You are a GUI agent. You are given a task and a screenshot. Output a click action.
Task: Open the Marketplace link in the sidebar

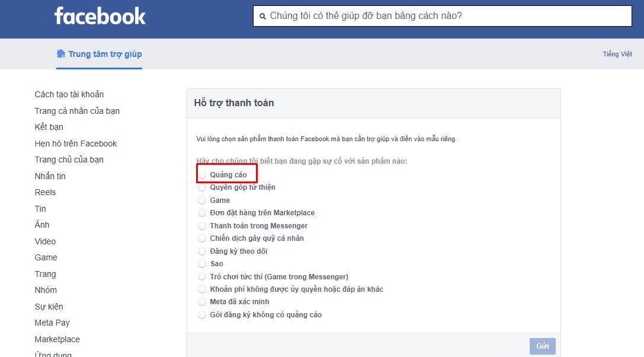[57, 339]
